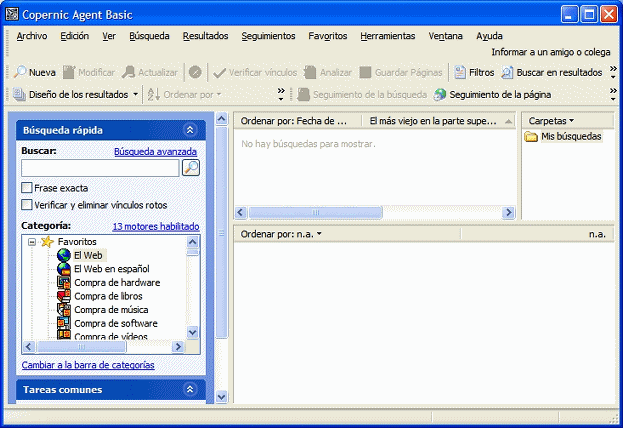Click the magnifier search button beside Buscar field
Viewport: 623px width, 428px height.
click(191, 168)
